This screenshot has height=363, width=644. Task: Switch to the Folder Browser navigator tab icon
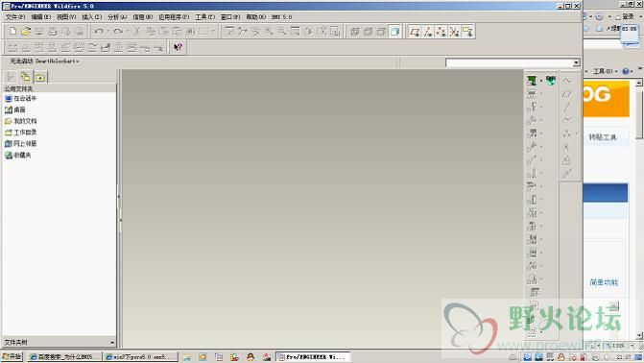click(x=26, y=77)
